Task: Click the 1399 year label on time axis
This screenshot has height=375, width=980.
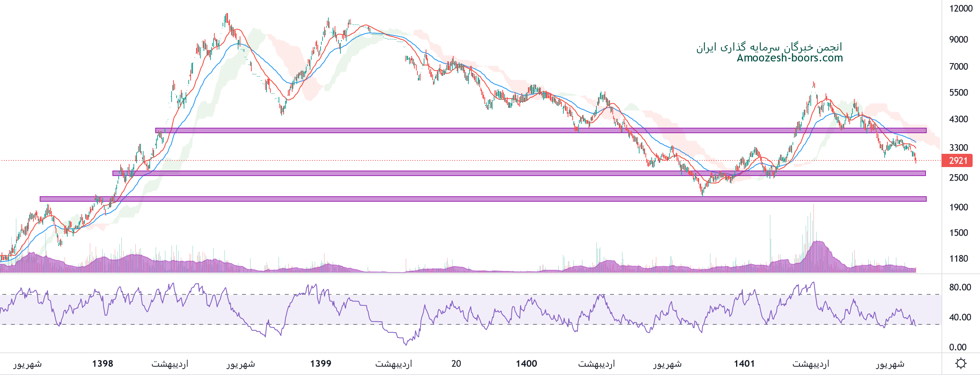Action: pyautogui.click(x=321, y=364)
